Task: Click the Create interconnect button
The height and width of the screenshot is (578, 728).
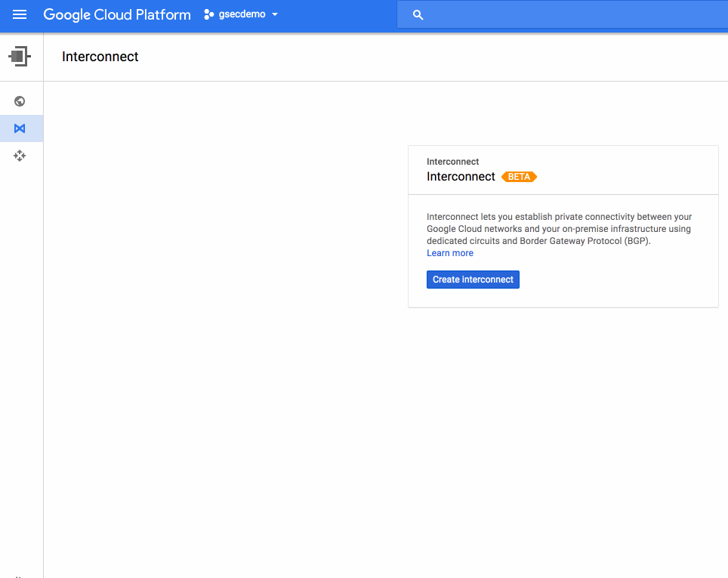Action: coord(473,280)
